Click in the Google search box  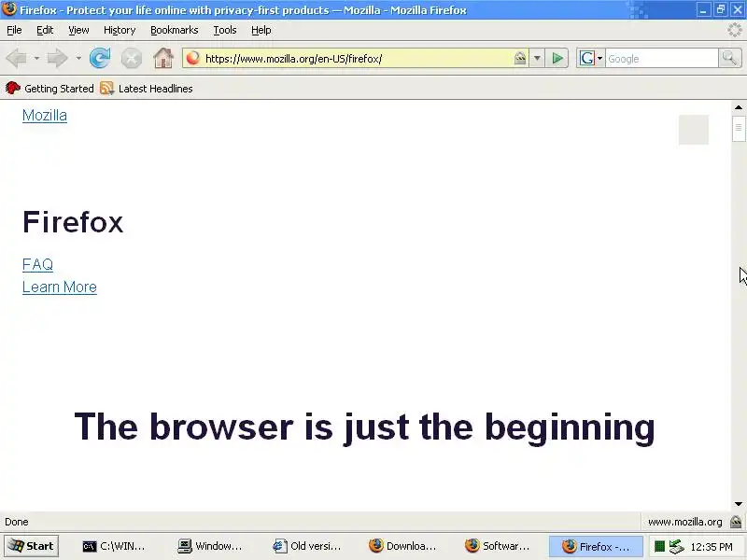(661, 59)
